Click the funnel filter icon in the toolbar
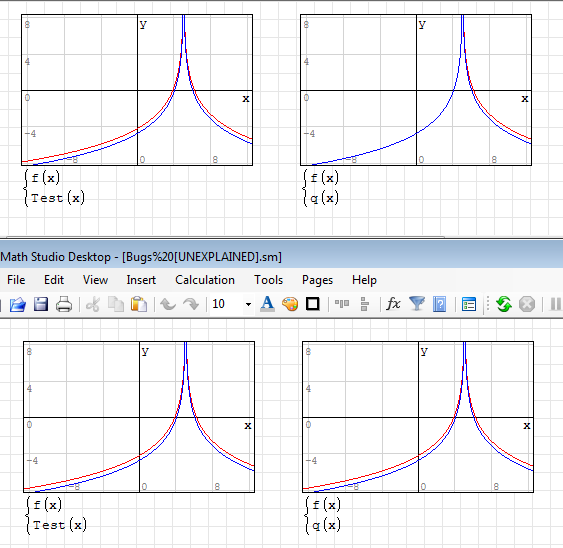This screenshot has height=548, width=563. [x=417, y=304]
